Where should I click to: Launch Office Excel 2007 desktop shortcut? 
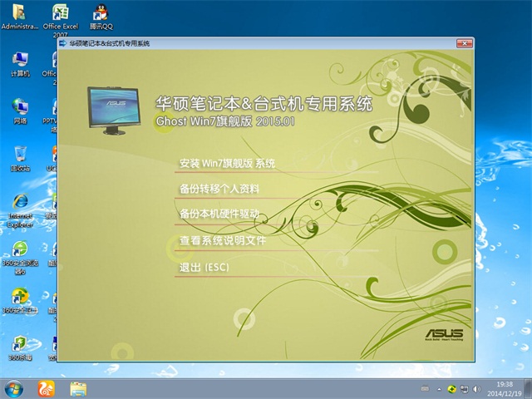[61, 13]
